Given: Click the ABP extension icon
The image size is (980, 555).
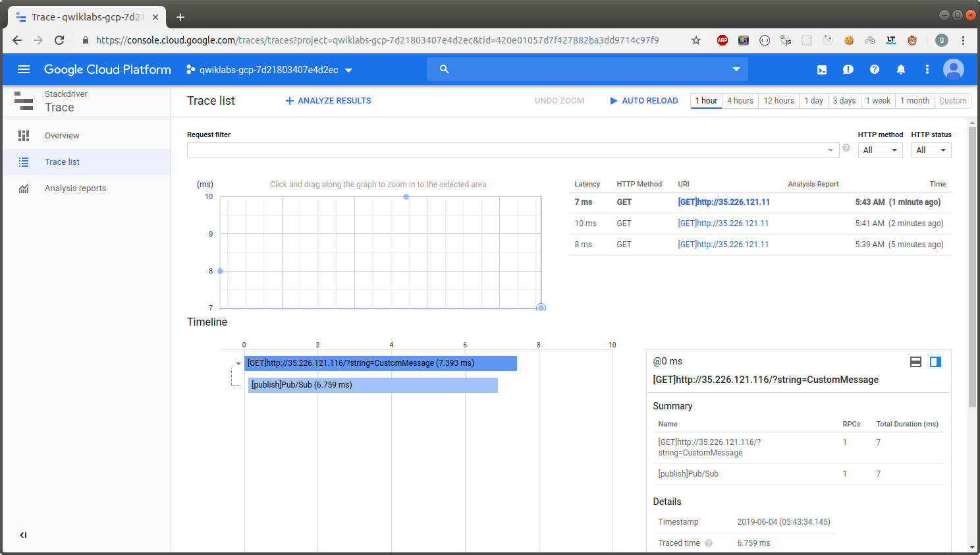Looking at the screenshot, I should pos(722,40).
